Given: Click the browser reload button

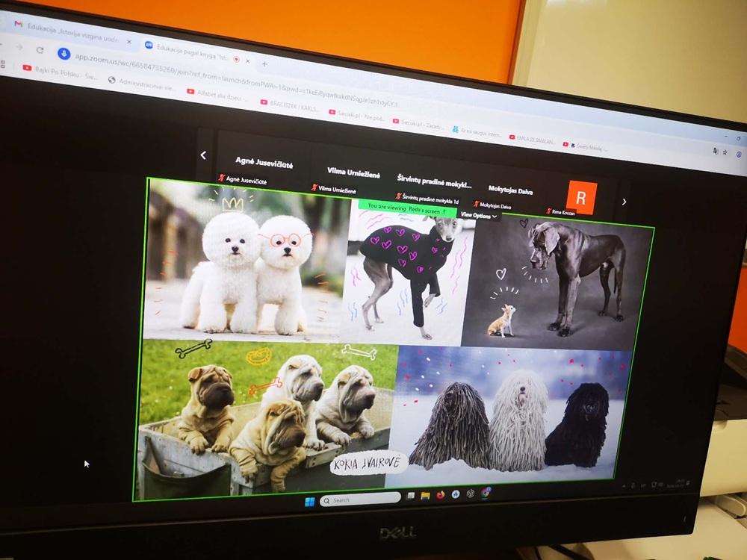Looking at the screenshot, I should 40,51.
